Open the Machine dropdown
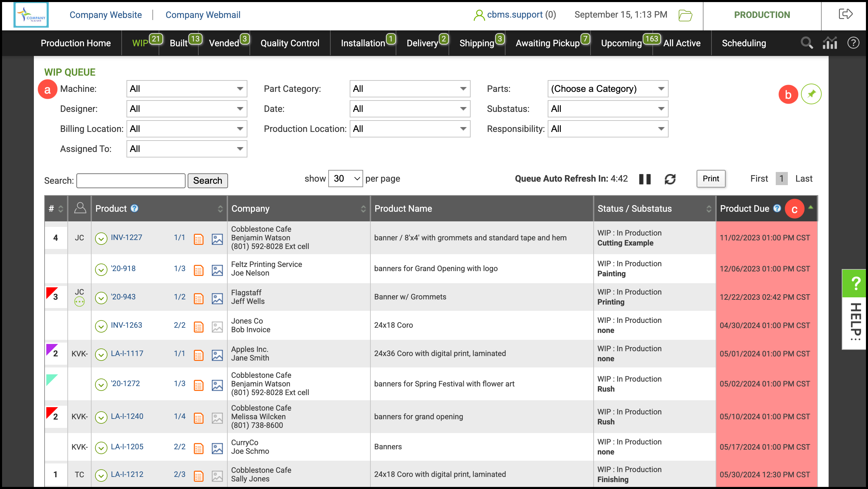868x489 pixels. click(x=187, y=89)
